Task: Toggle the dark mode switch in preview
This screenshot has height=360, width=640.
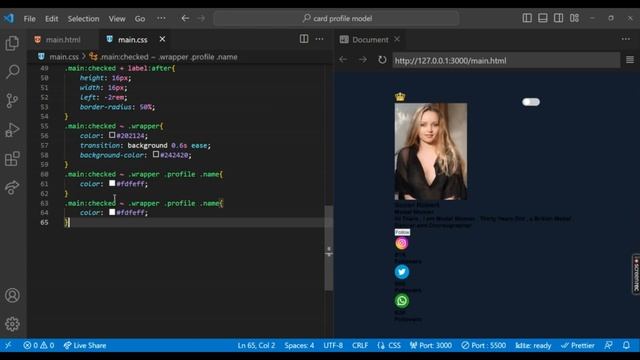Action: pos(531,102)
